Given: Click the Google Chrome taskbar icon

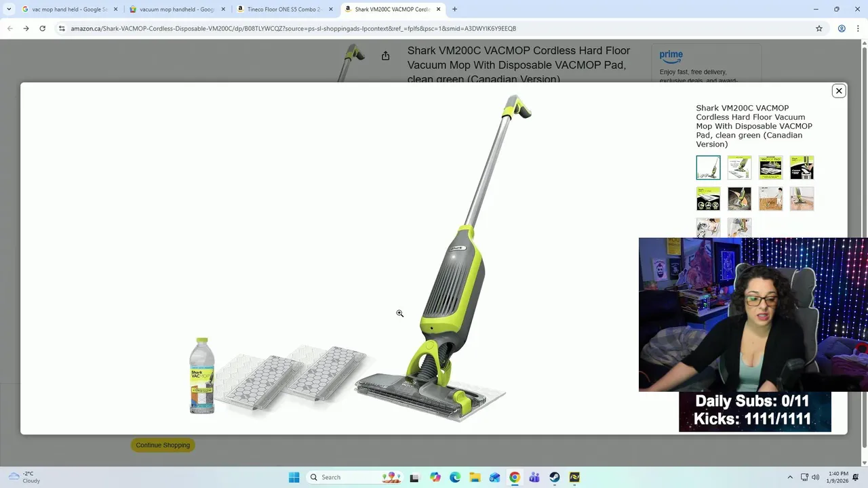Looking at the screenshot, I should 515,477.
